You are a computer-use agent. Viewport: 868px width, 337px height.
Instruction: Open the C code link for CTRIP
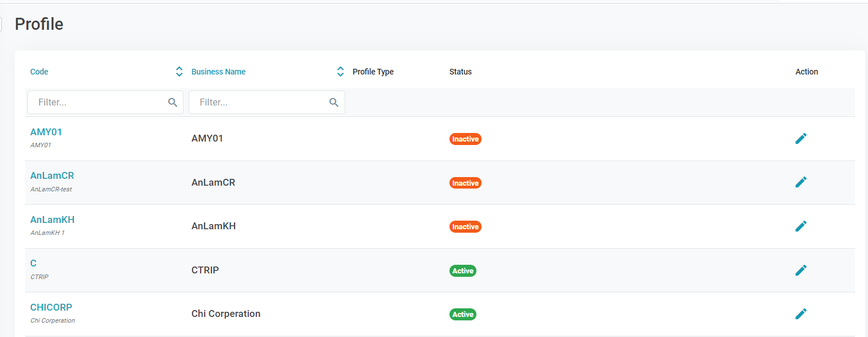tap(33, 264)
